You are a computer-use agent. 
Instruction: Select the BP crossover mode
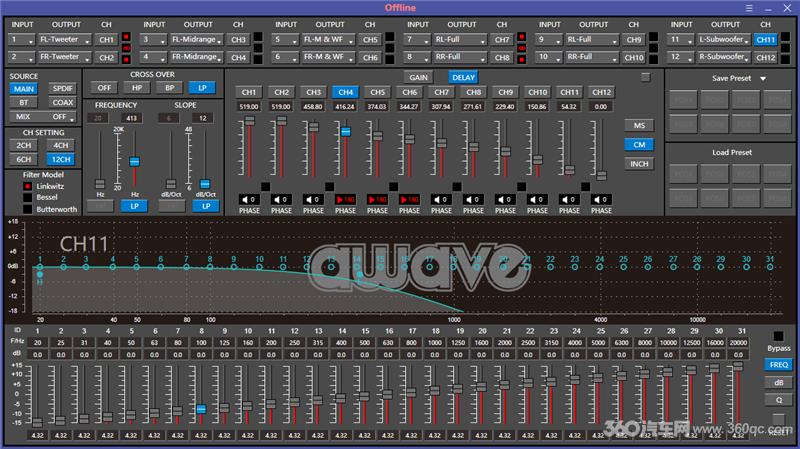pyautogui.click(x=169, y=88)
